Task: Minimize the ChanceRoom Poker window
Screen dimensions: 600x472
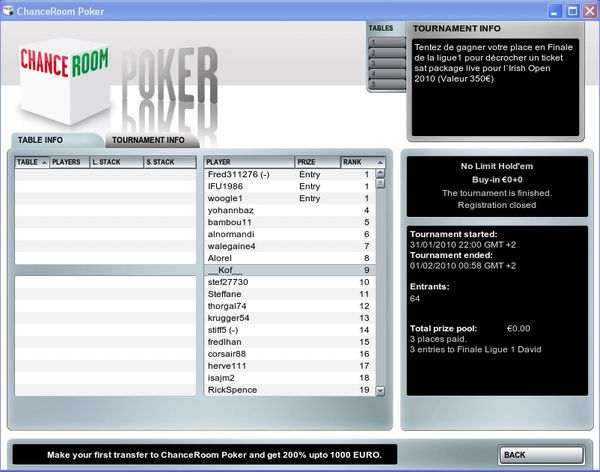Action: point(554,11)
